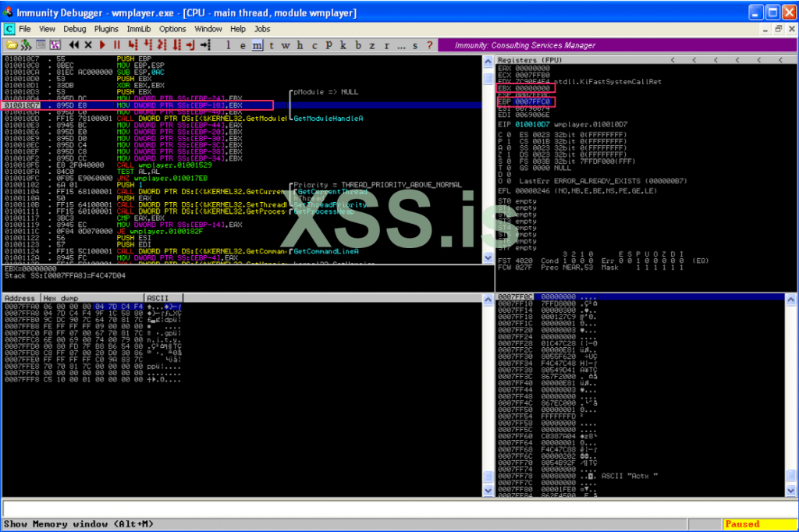Click the Step into toolbar icon
799x532 pixels.
(133, 45)
